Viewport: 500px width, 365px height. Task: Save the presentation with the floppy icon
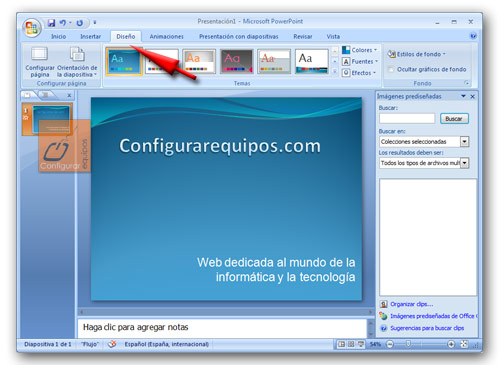click(51, 23)
